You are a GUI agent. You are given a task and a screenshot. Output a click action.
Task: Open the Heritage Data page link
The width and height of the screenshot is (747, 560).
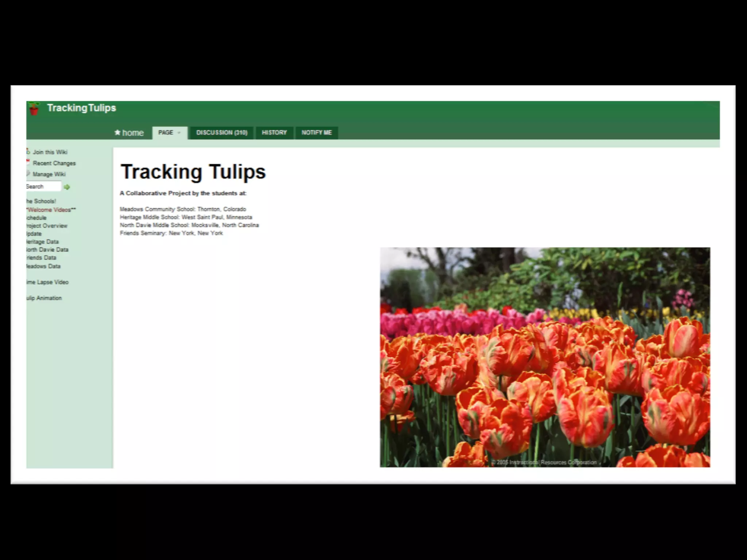(43, 242)
